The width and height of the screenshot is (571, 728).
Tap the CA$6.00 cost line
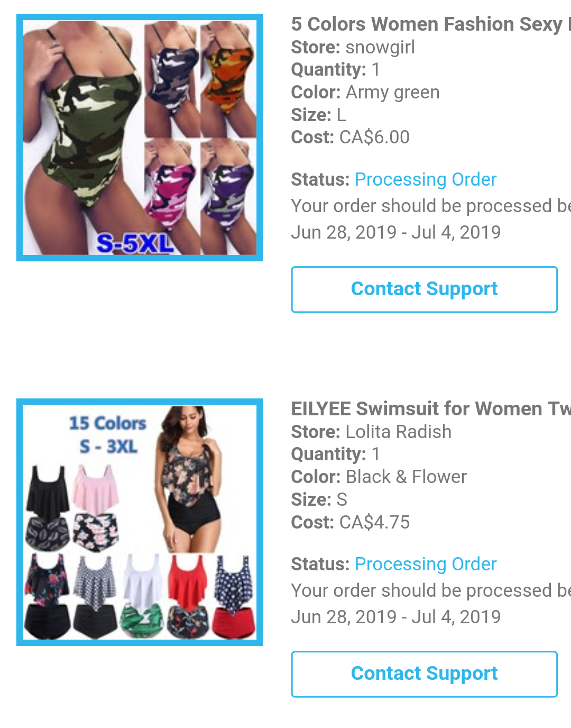pyautogui.click(x=351, y=138)
